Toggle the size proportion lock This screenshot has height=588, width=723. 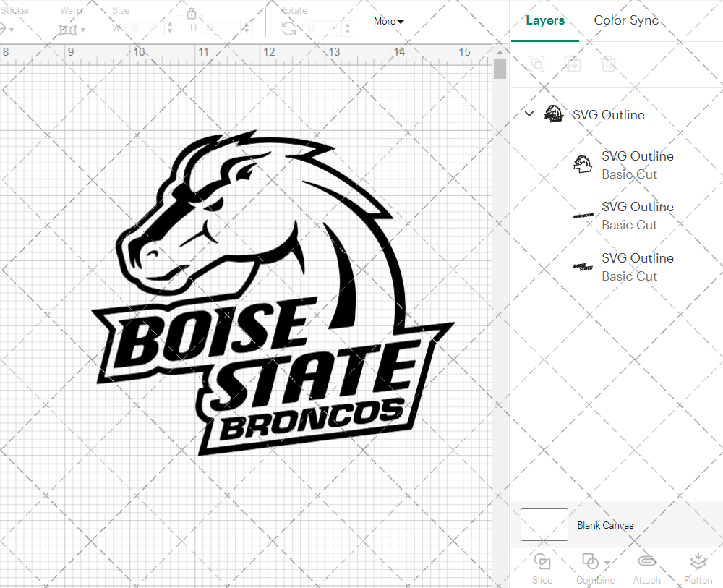(192, 13)
